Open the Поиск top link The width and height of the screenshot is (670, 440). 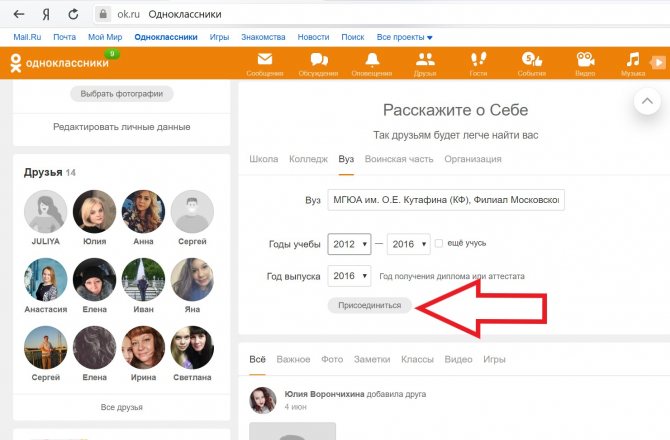tap(353, 37)
